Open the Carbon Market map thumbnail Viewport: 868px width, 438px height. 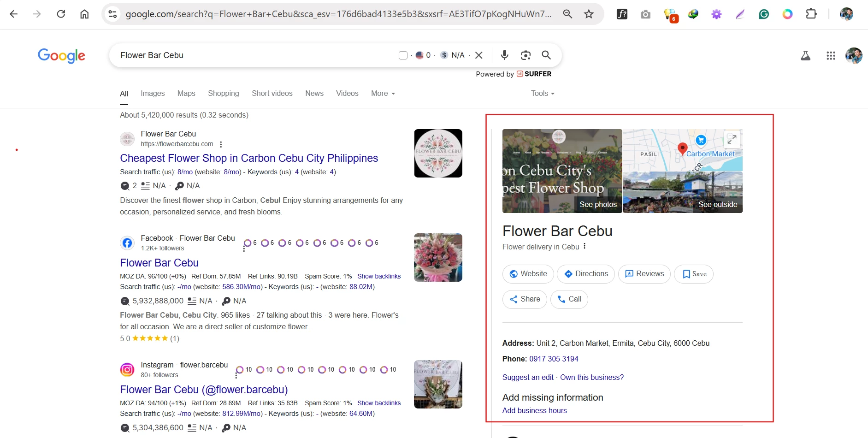[683, 150]
